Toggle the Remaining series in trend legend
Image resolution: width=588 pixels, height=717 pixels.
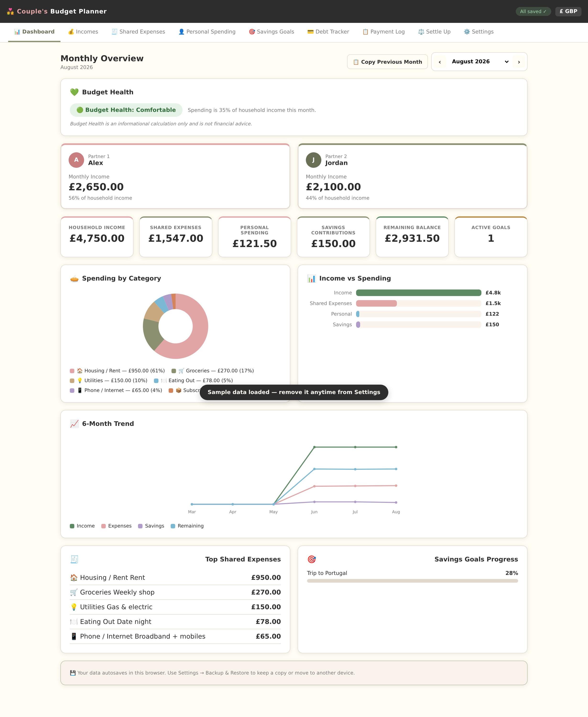[187, 526]
